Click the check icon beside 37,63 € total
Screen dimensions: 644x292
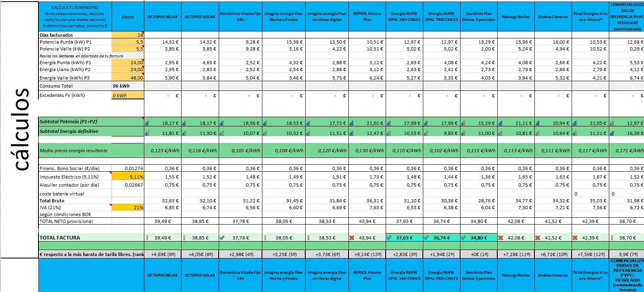pos(389,238)
